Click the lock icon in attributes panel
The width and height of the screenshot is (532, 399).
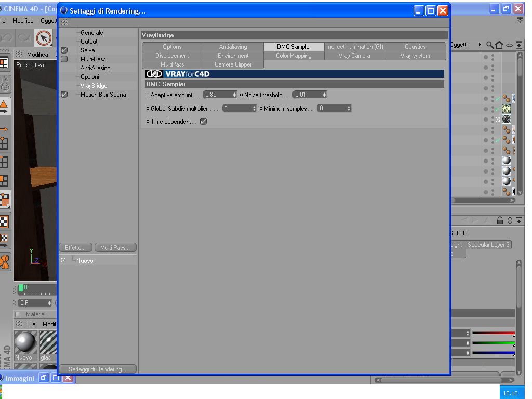point(500,220)
